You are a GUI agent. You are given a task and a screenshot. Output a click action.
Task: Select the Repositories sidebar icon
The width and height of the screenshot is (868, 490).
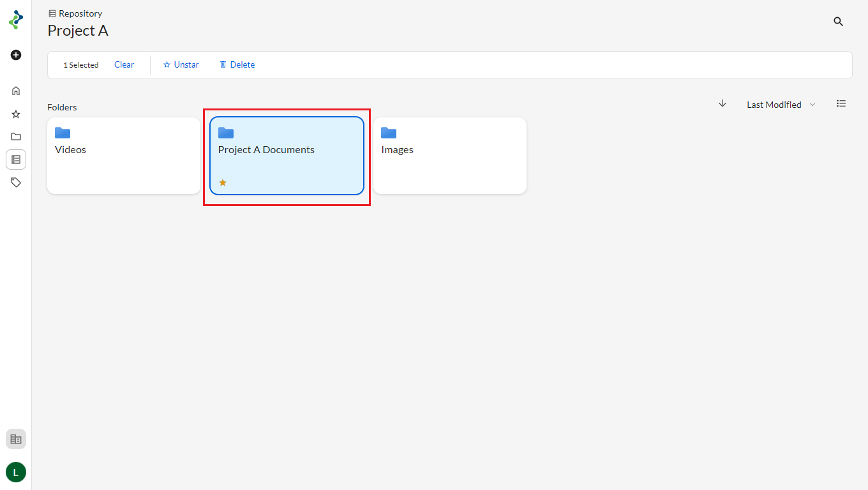[16, 160]
